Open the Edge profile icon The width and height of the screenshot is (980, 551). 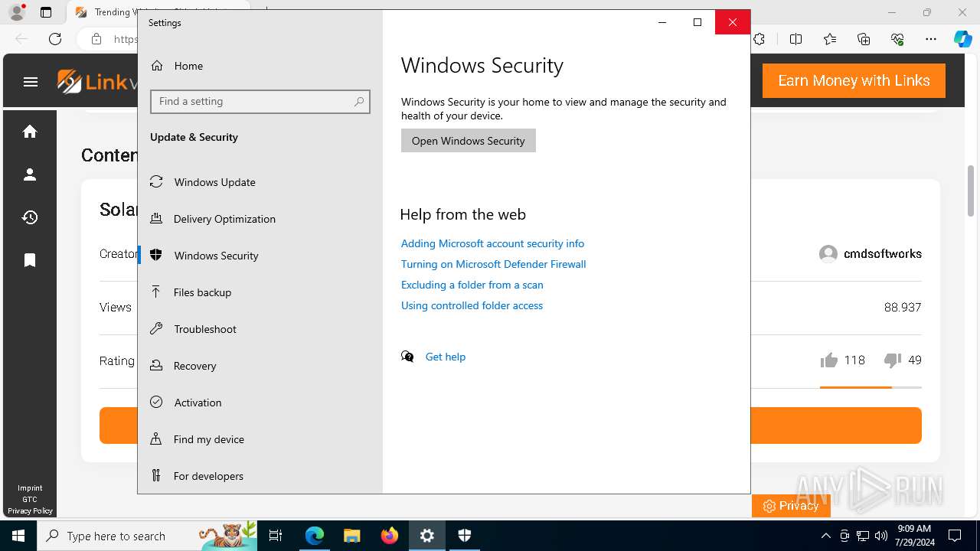17,12
